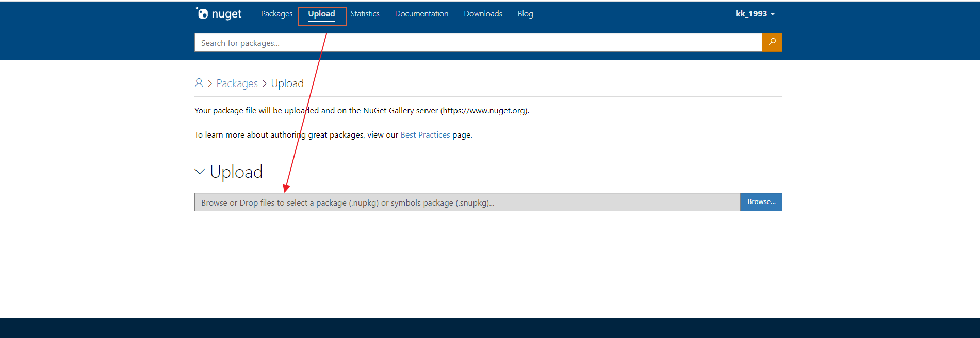Viewport: 980px width, 338px height.
Task: Click the user profile icon in breadcrumb
Action: tap(199, 83)
